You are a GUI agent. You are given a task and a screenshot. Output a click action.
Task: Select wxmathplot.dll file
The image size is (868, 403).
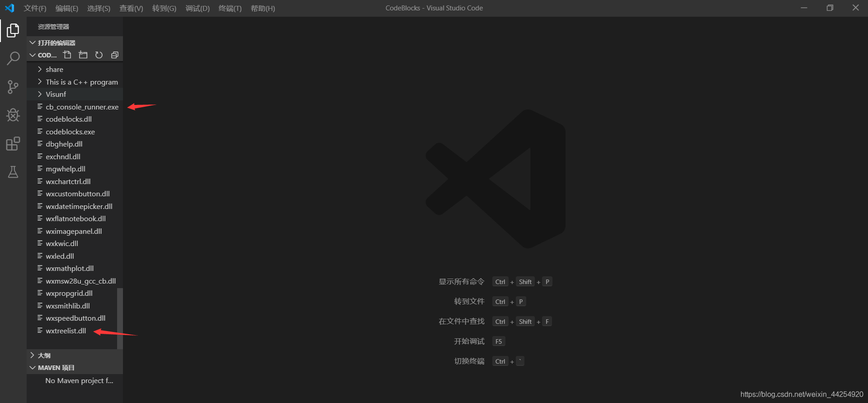[x=75, y=268]
